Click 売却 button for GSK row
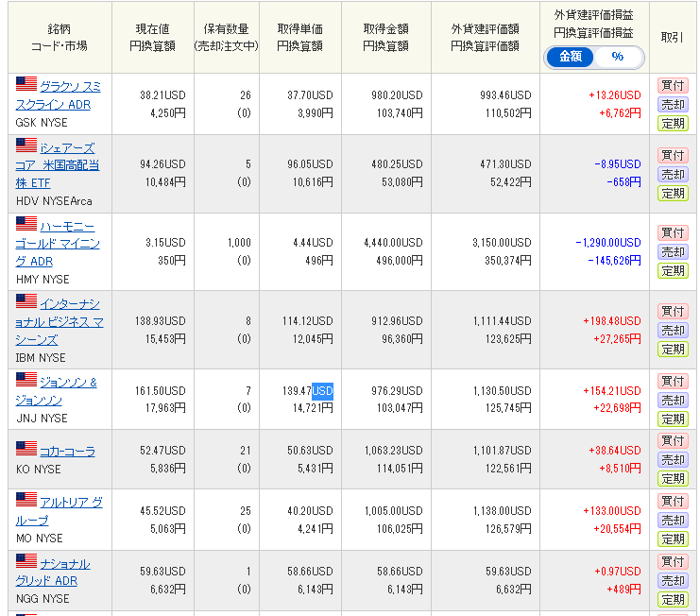The image size is (700, 616). point(673,105)
